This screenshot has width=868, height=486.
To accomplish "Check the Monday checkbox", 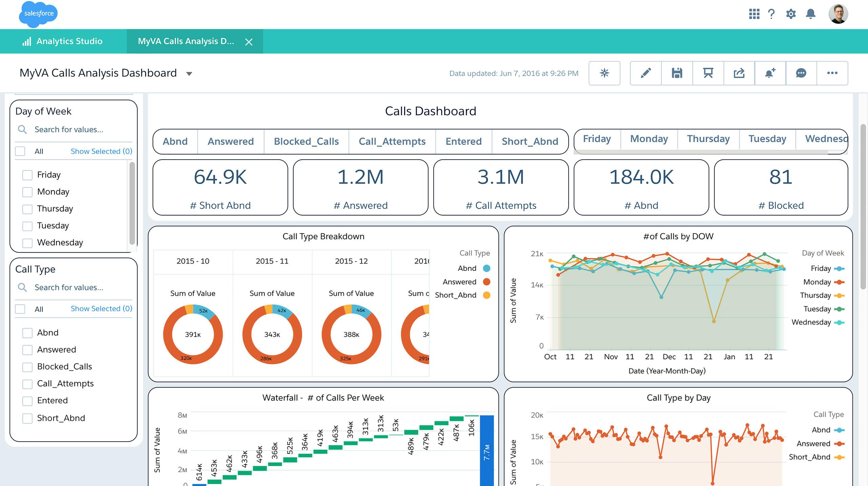I will pos(27,192).
